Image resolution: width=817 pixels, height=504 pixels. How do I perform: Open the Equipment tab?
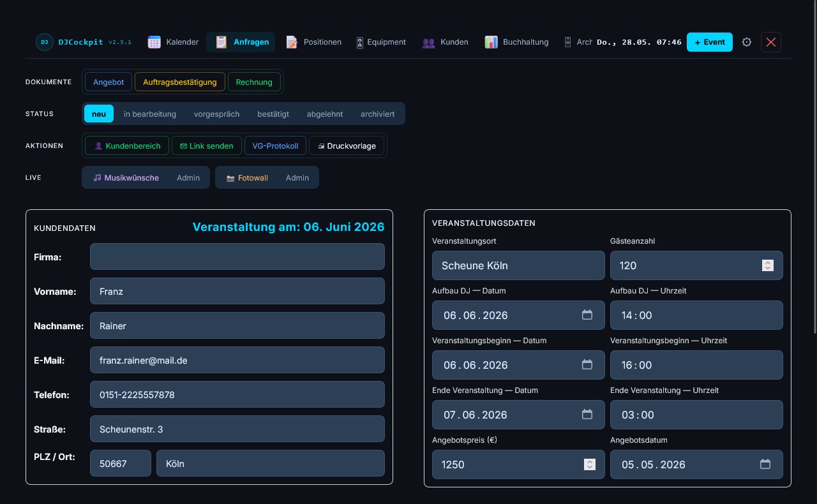[381, 42]
